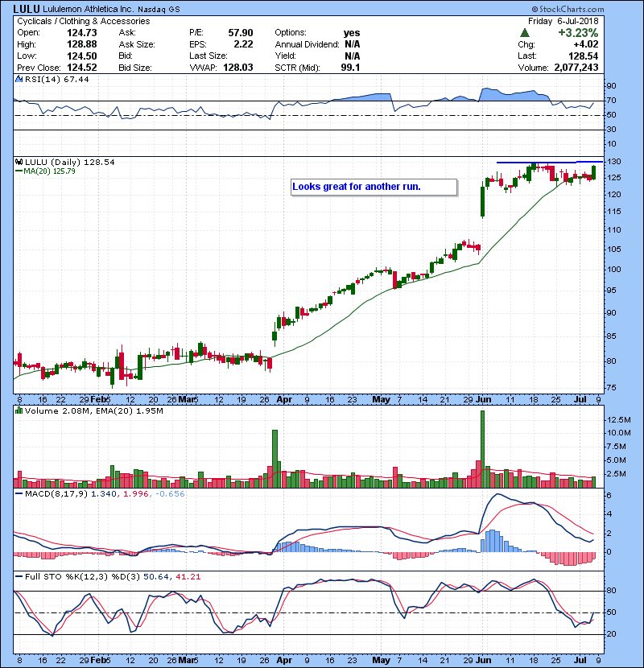Click the Low value 124.50

82,56
